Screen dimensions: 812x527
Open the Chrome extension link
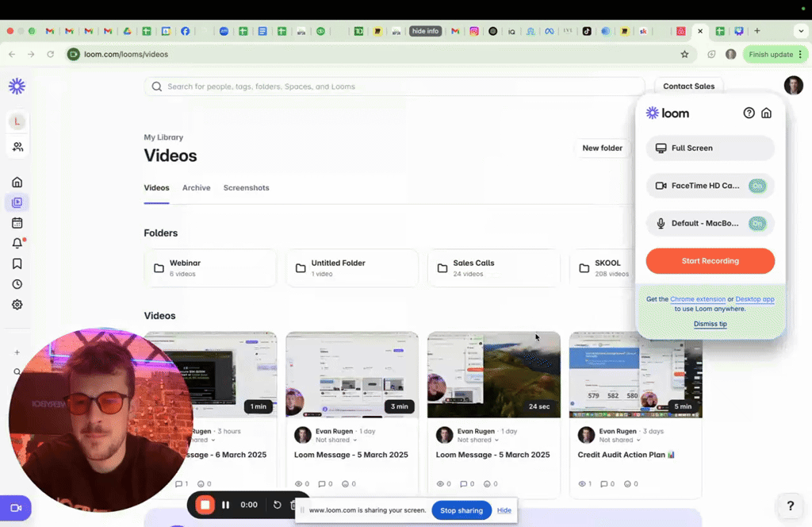pos(698,299)
